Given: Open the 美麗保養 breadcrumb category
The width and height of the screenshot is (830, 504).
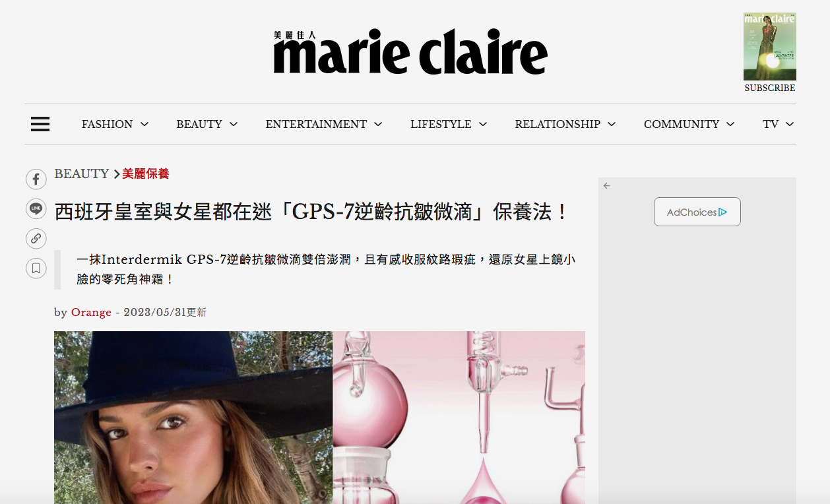Looking at the screenshot, I should [146, 174].
